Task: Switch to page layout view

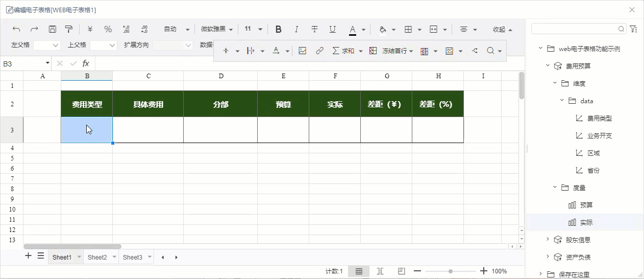Action: coord(380,271)
